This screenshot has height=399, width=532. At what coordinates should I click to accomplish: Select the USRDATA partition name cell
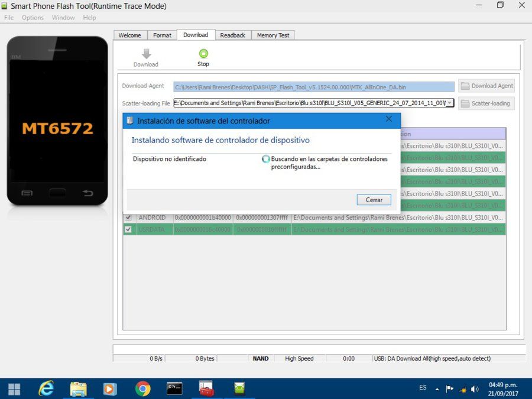coord(155,229)
